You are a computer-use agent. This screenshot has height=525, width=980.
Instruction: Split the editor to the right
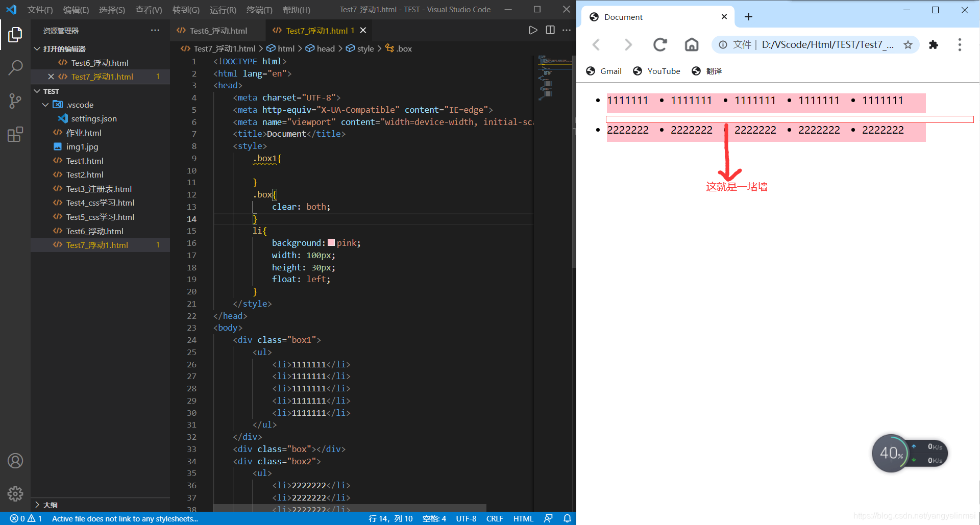point(550,30)
